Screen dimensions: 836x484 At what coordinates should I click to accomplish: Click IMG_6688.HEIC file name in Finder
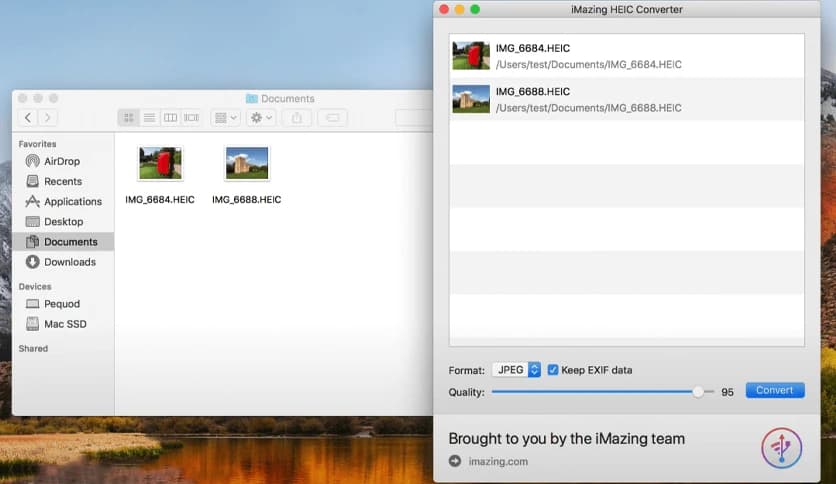[x=247, y=199]
